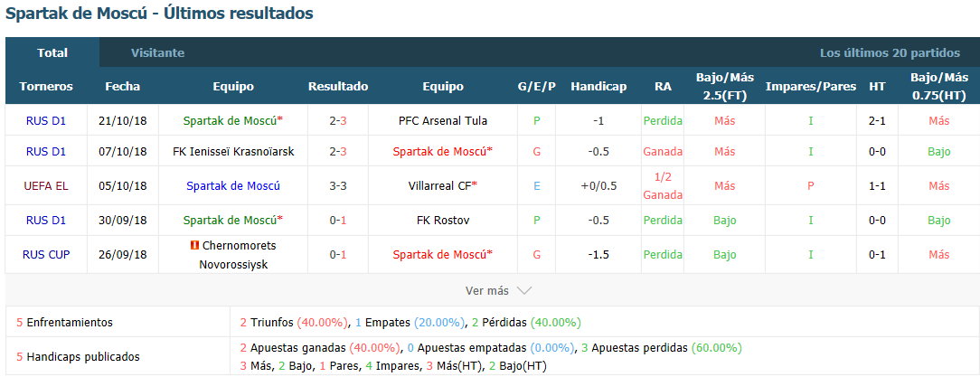Click the blue Spartak de Moscú UEFA link
This screenshot has height=377, width=980.
233,185
